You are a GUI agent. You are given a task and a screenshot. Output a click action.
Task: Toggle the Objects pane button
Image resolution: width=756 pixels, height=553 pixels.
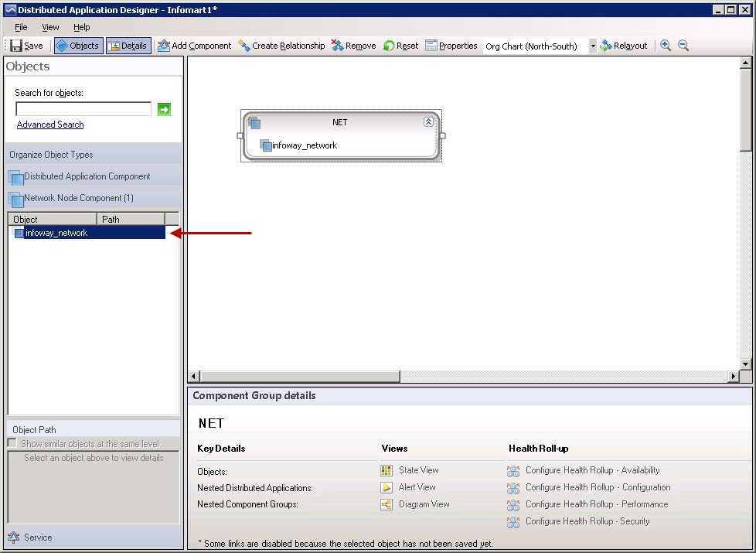[x=79, y=46]
